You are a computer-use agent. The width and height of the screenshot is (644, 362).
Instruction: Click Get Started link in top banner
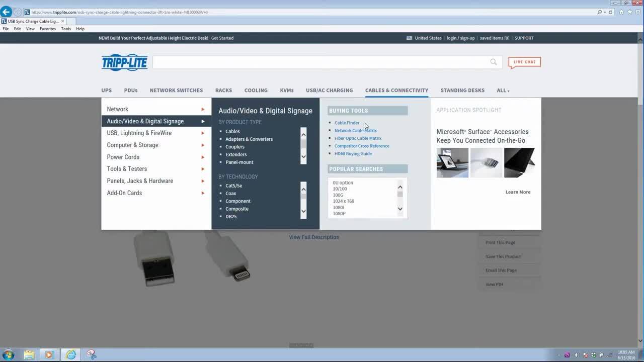click(222, 38)
